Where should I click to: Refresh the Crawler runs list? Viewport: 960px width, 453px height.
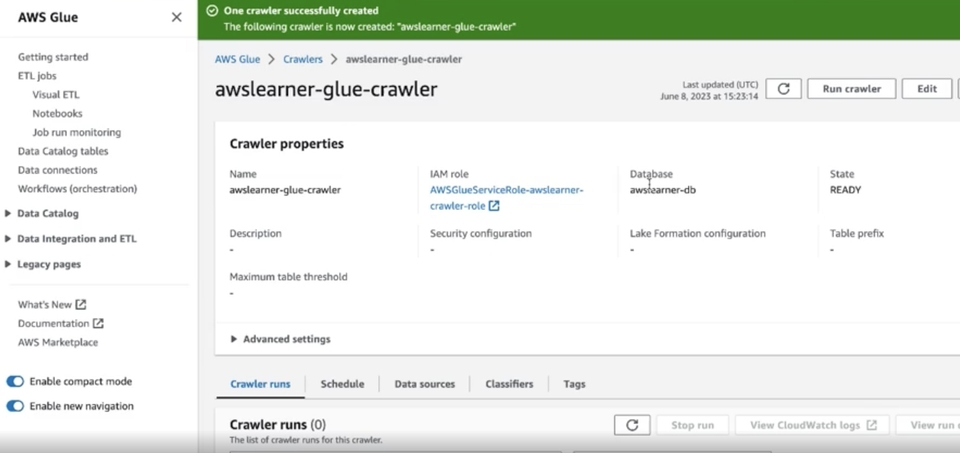tap(632, 425)
